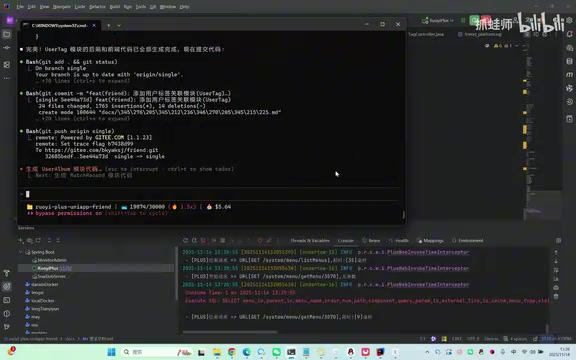
Task: Switch to Threads & Variables tab
Action: pyautogui.click(x=310, y=241)
